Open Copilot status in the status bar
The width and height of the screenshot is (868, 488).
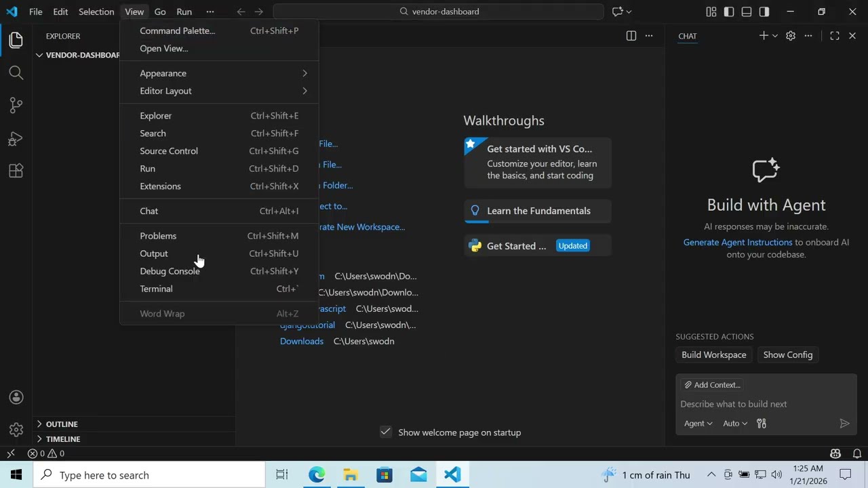coord(835,453)
